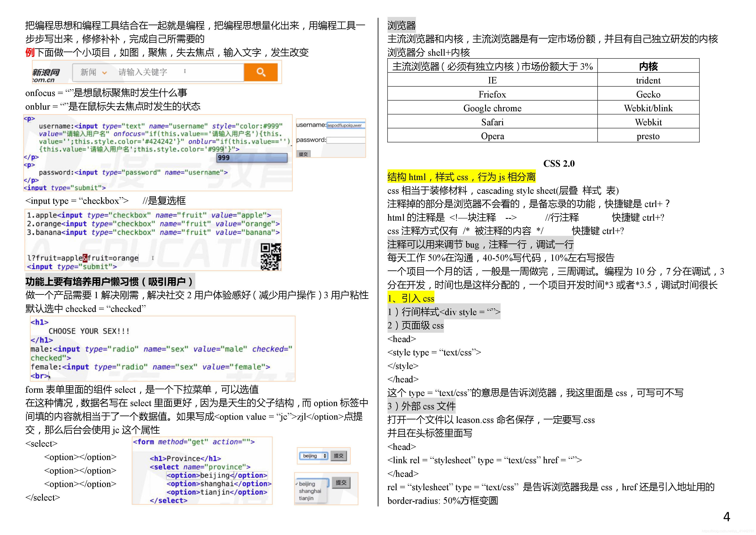The image size is (756, 535).
Task: Open the closed beijing select box
Action: coord(314,456)
